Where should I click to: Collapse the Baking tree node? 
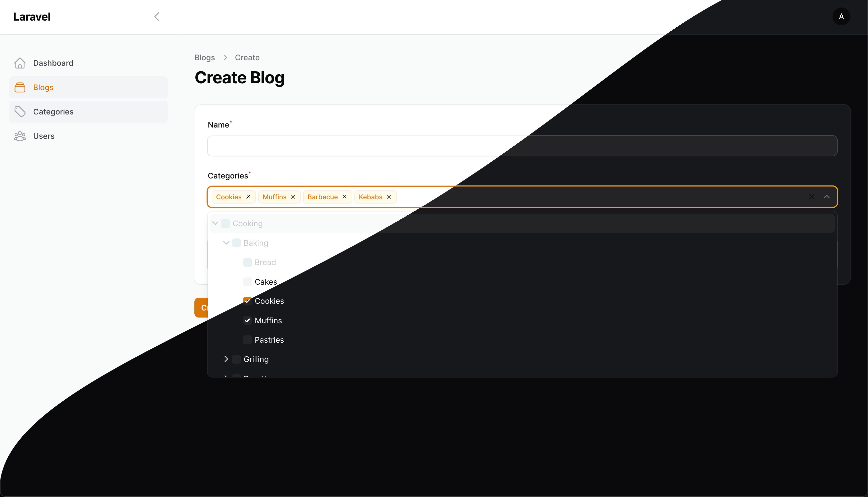tap(226, 243)
